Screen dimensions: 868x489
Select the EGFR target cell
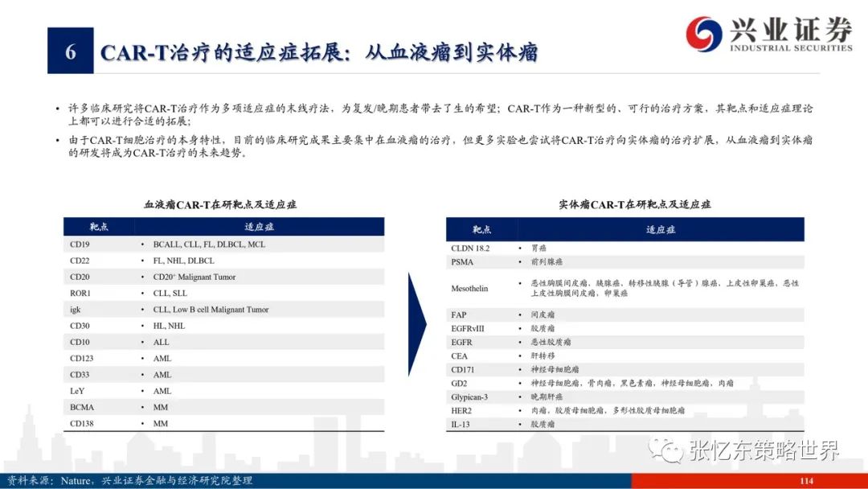[461, 343]
